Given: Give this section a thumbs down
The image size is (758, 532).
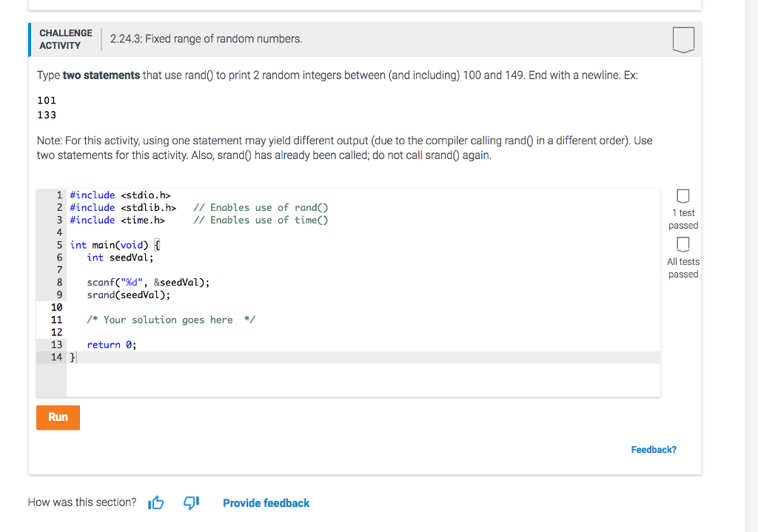Looking at the screenshot, I should 190,502.
